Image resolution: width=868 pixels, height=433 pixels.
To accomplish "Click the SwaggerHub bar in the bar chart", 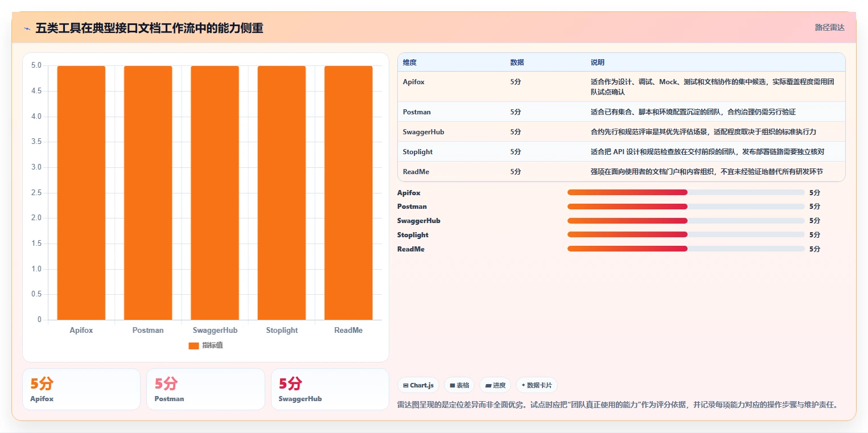I will (215, 193).
